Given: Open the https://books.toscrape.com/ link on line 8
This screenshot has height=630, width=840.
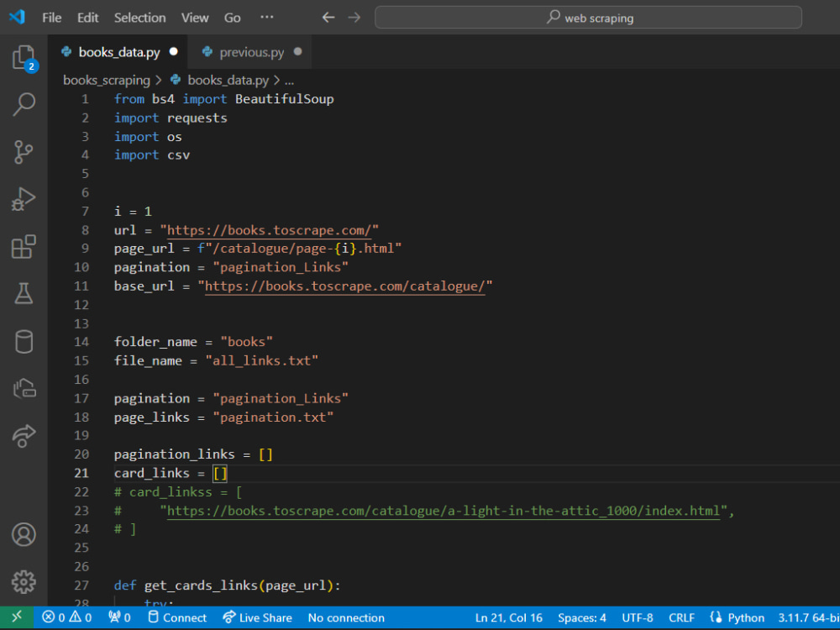Looking at the screenshot, I should [269, 230].
